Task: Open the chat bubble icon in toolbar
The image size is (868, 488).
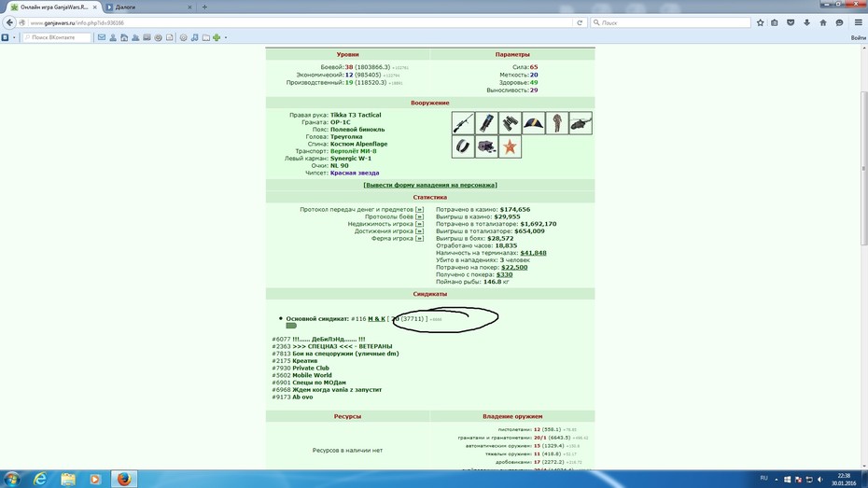Action: click(839, 22)
